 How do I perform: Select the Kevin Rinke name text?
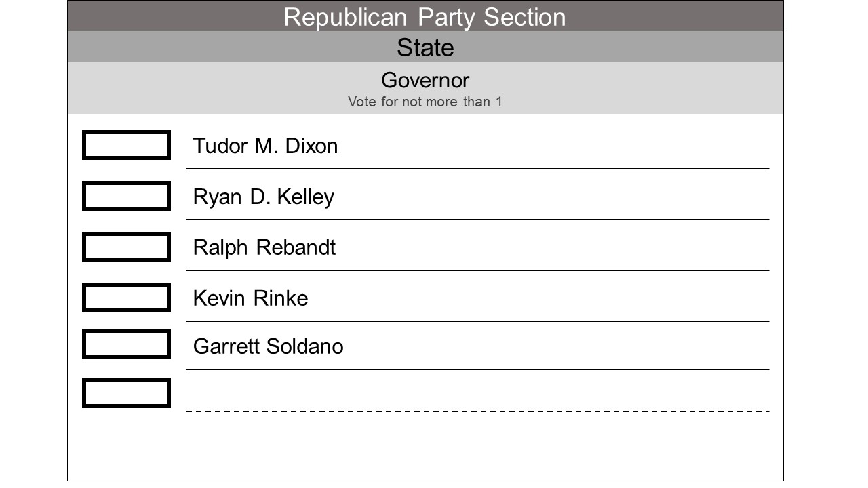(250, 298)
